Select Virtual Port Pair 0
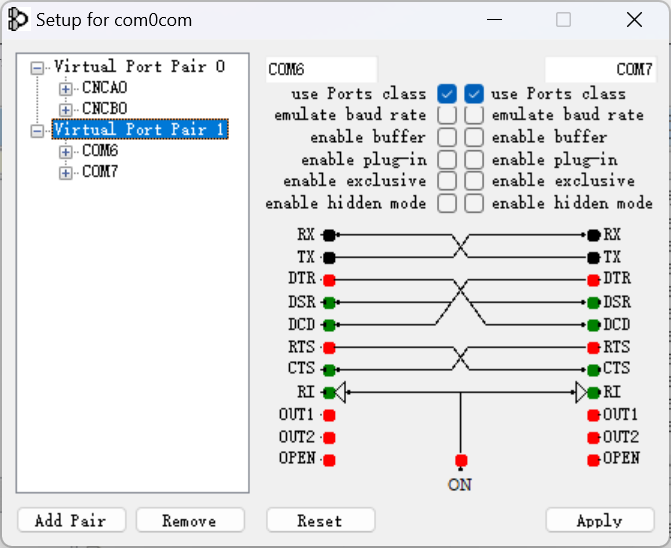 coord(140,67)
